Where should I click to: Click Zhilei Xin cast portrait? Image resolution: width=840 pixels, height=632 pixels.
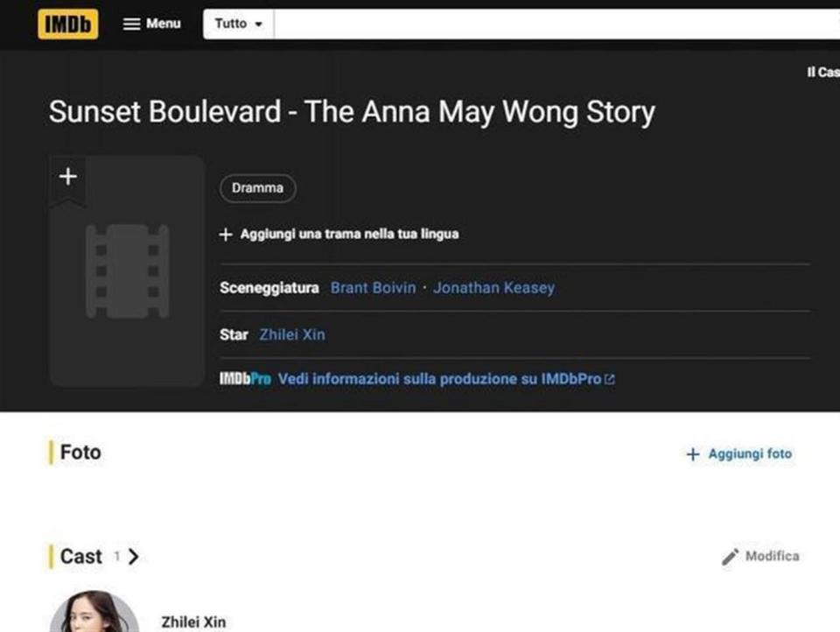[x=94, y=612]
